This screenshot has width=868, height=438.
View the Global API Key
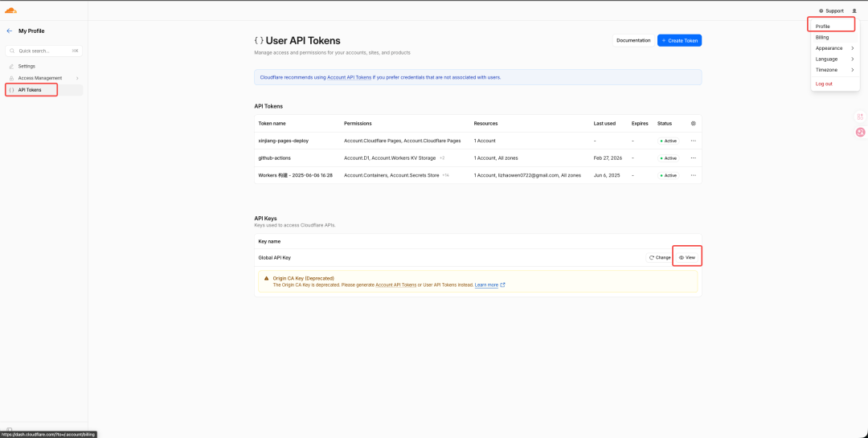[687, 257]
